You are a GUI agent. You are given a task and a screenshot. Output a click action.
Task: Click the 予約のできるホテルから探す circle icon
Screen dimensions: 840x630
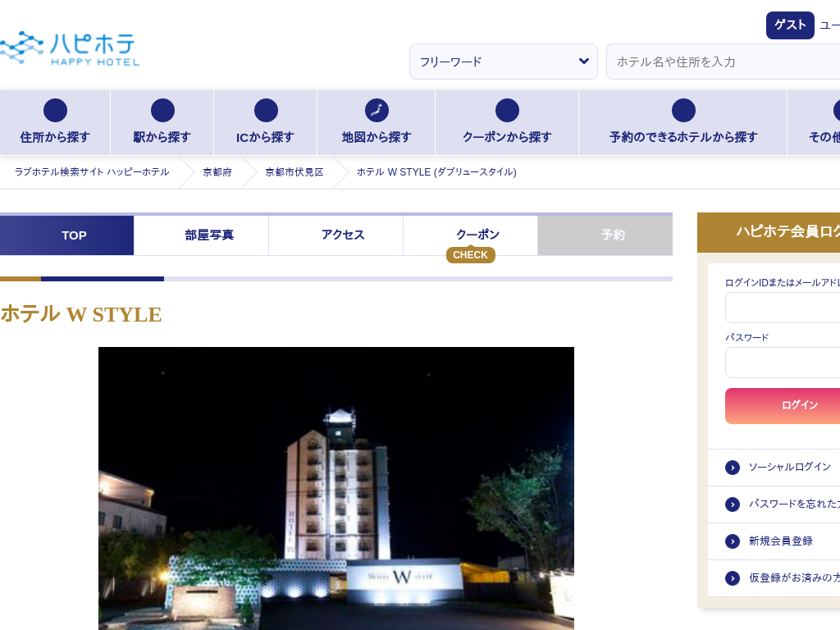tap(683, 111)
